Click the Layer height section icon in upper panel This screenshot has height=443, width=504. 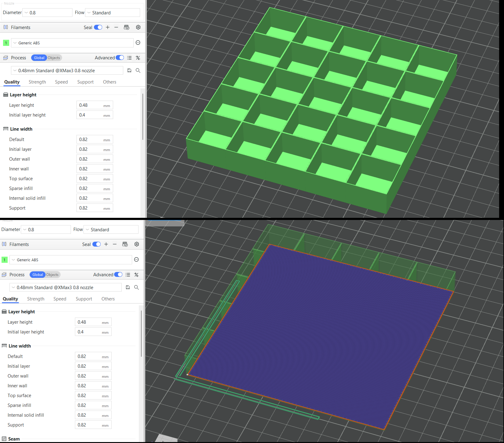[6, 95]
